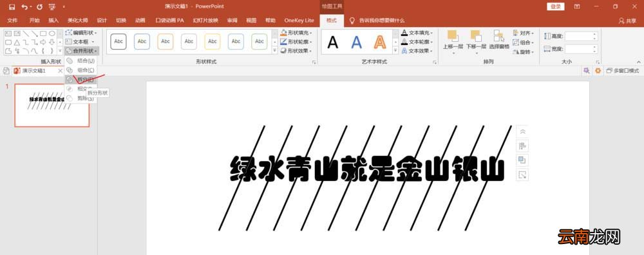Redo the last action
The image size is (644, 255).
pos(39,7)
